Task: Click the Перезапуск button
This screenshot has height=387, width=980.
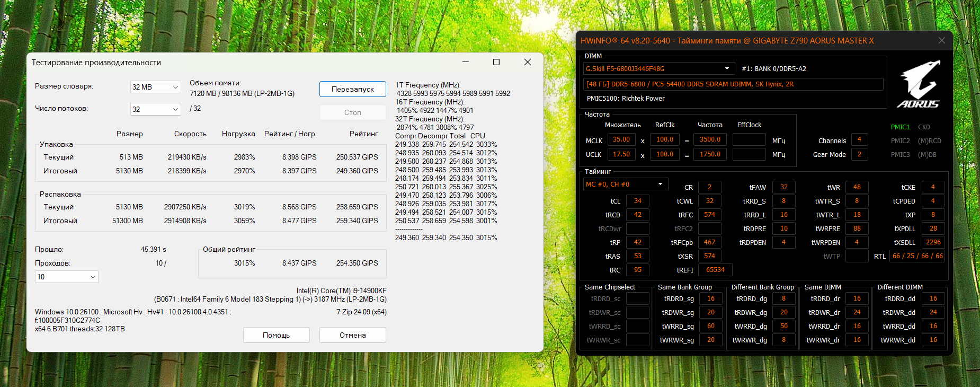Action: click(x=353, y=89)
